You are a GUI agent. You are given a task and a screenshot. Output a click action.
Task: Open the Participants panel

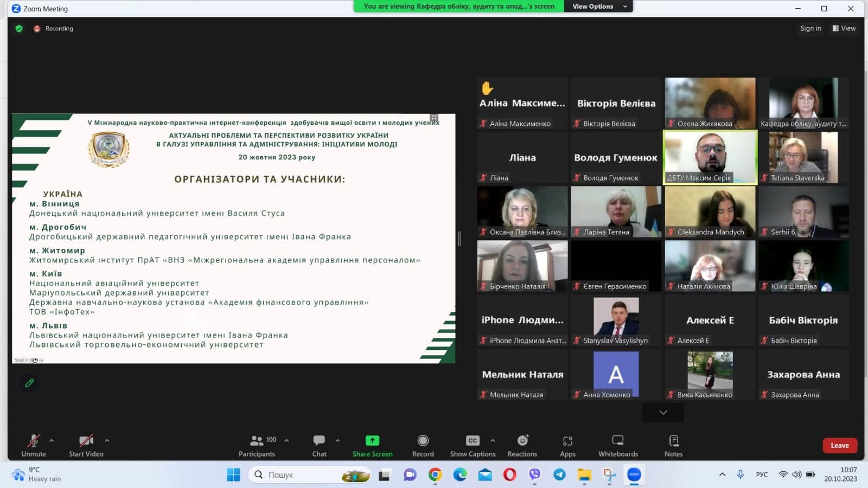tap(257, 445)
